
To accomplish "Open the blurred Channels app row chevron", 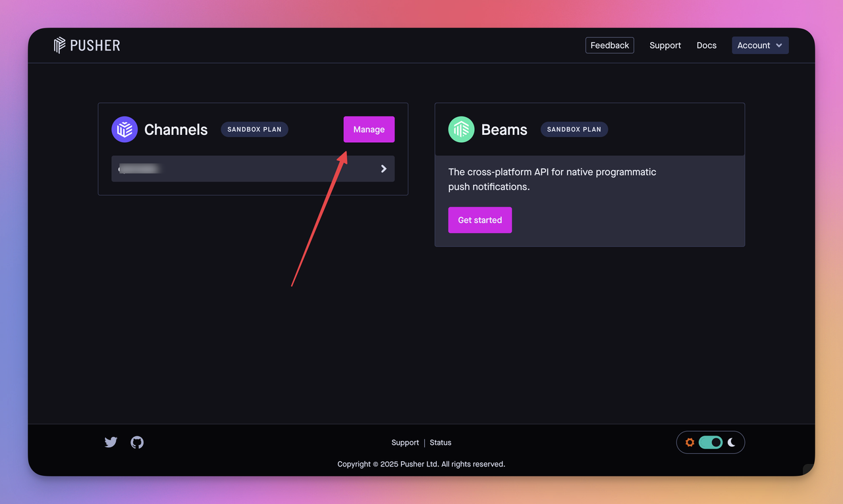I will (384, 168).
